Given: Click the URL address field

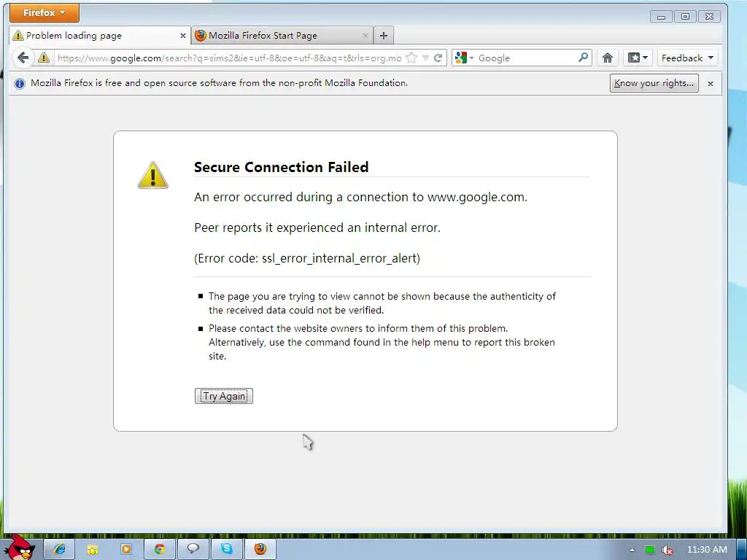Looking at the screenshot, I should [229, 58].
